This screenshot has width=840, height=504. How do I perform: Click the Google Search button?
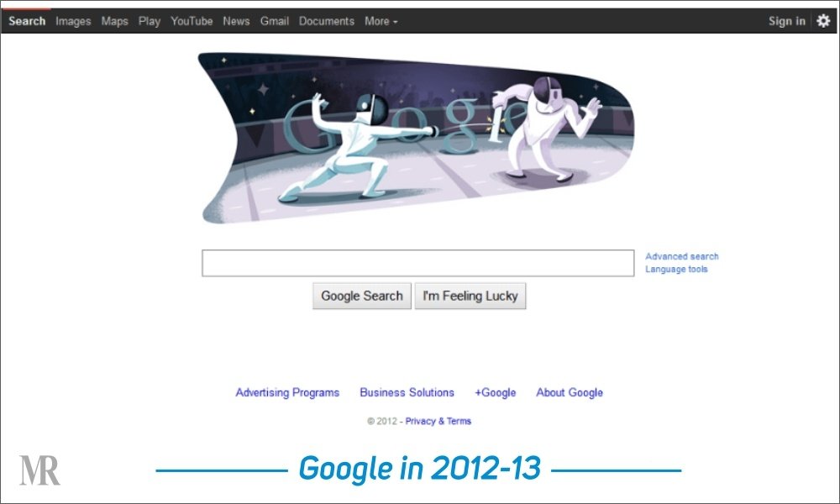(361, 296)
